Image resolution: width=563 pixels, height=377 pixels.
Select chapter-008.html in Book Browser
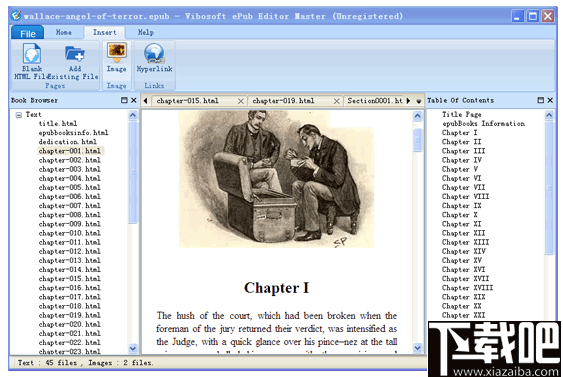pos(70,215)
